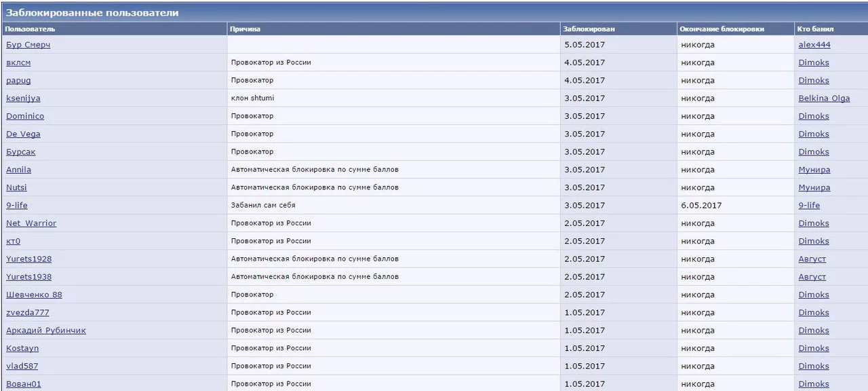Select end date 6.05.2017
This screenshot has width=868, height=391.
(702, 205)
